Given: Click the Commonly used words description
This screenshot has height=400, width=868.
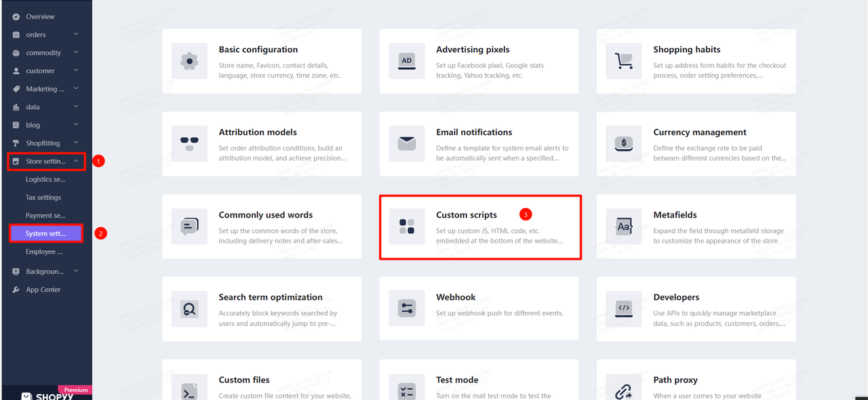Looking at the screenshot, I should click(281, 236).
